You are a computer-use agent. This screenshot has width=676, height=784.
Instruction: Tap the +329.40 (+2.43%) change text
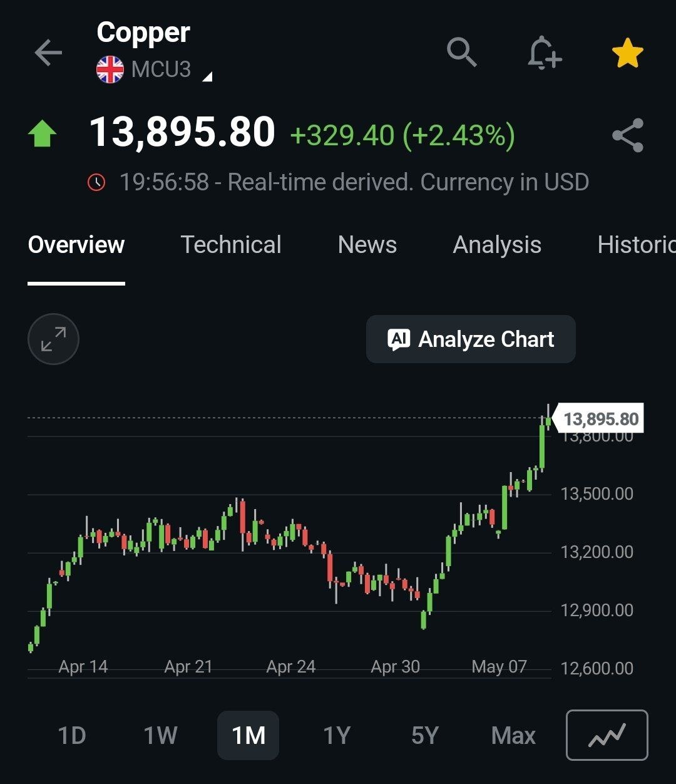click(x=402, y=135)
